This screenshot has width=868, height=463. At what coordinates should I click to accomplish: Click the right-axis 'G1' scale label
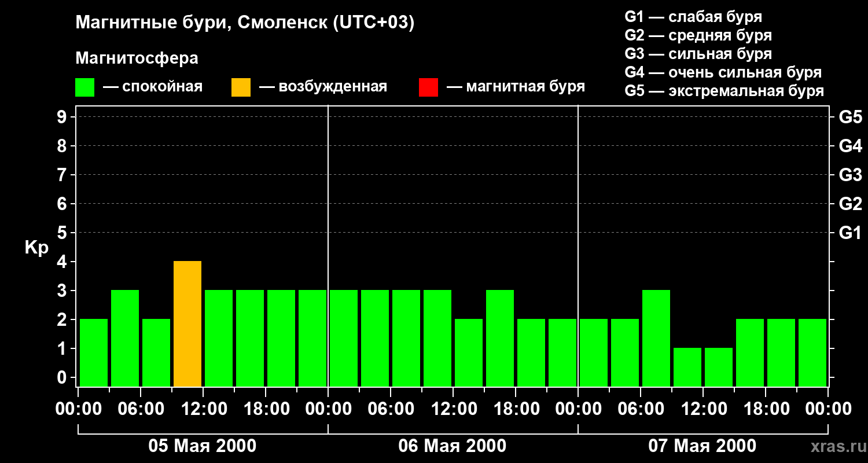coord(850,233)
